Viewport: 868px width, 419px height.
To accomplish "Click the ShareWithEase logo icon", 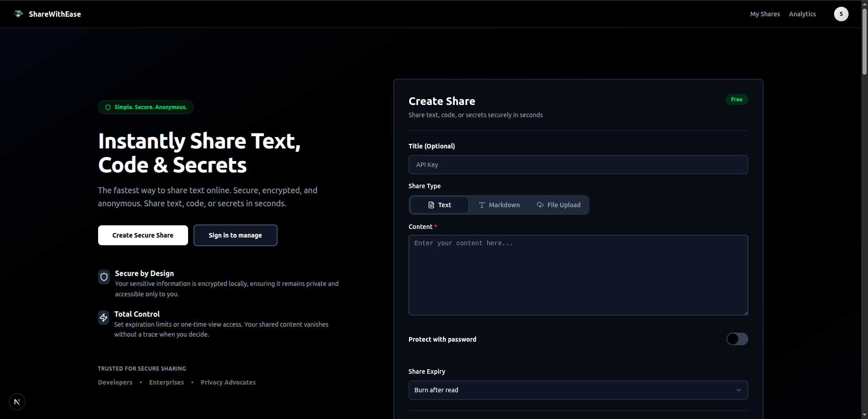I will [x=19, y=14].
